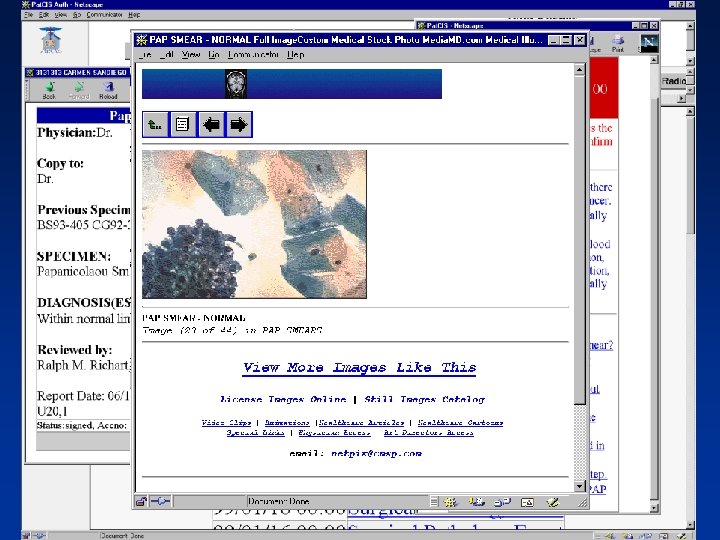720x540 pixels.
Task: Click the 'PAP SMEAR - NORMAL' caption text
Action: pos(194,318)
